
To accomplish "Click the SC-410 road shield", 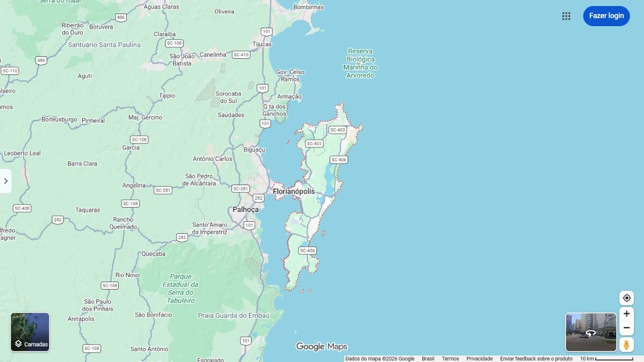I will (241, 55).
